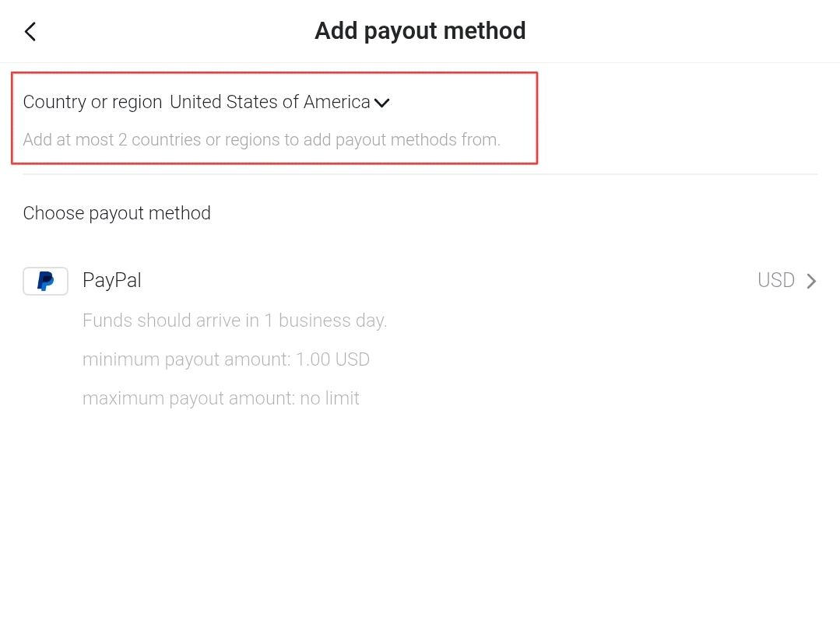Screen dimensions: 840x641
Task: Open PayPal via the right chevron arrow
Action: [812, 281]
